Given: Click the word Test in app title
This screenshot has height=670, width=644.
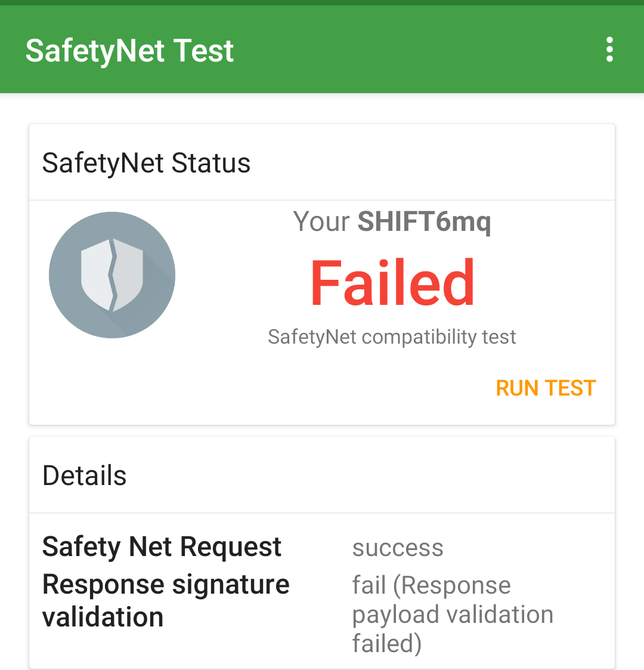Looking at the screenshot, I should tap(203, 51).
